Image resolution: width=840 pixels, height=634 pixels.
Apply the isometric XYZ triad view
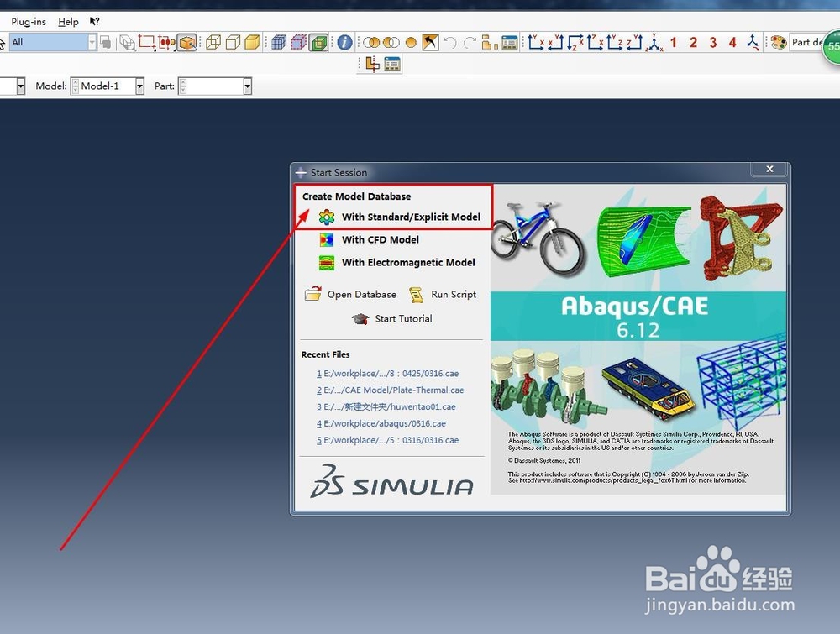coord(654,42)
